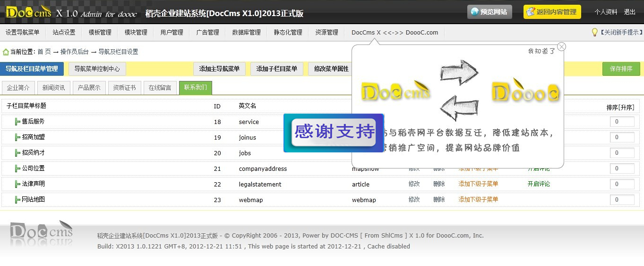
Task: Click 我知道了 in popup
Action: (541, 51)
